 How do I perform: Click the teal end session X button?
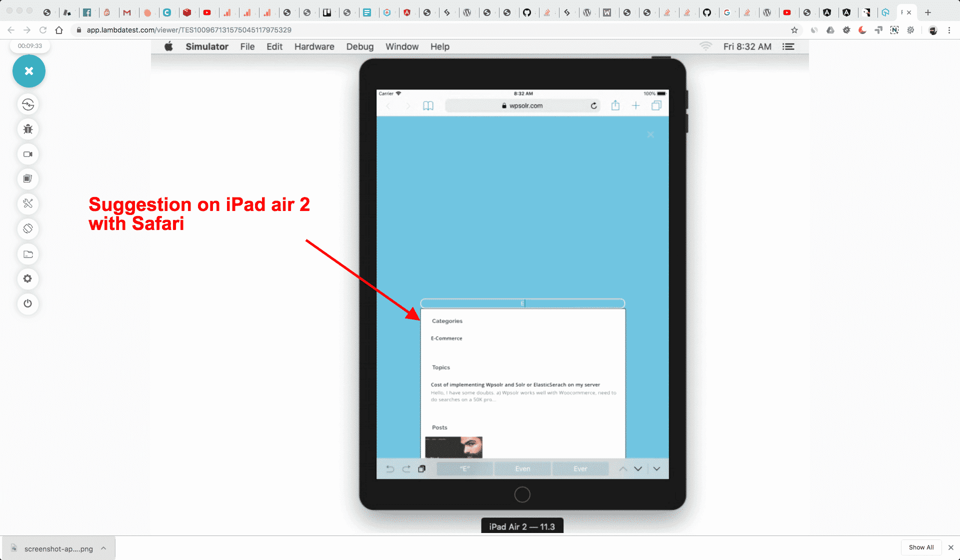[29, 71]
